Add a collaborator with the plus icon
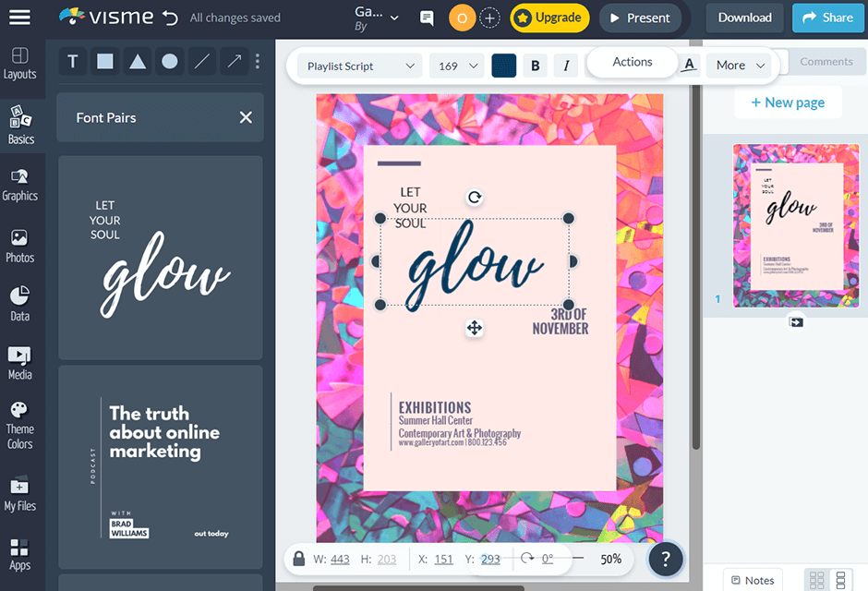The height and width of the screenshot is (591, 868). [489, 18]
